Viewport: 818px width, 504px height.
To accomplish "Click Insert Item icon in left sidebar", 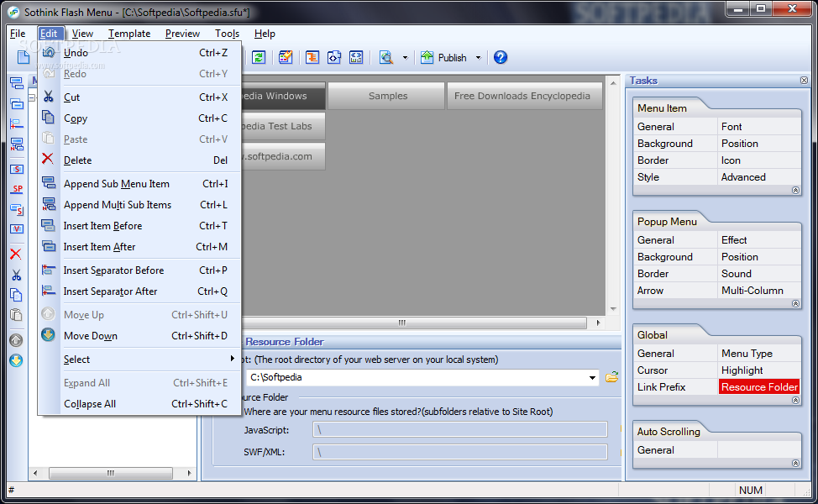I will pos(17,104).
